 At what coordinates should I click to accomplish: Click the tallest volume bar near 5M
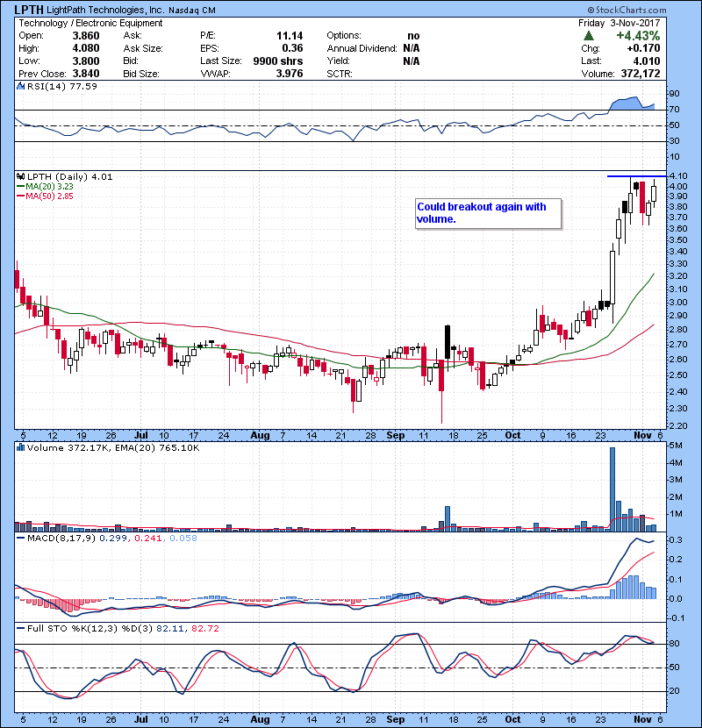[612, 489]
